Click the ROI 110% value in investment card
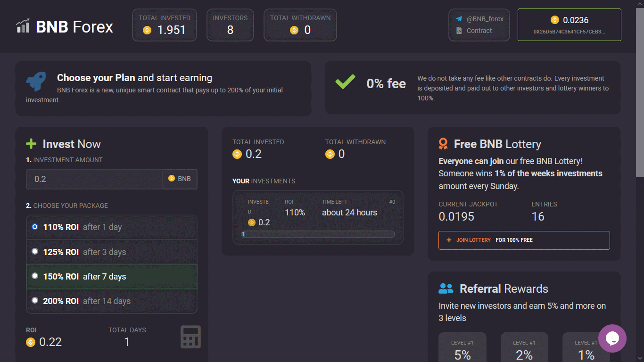The width and height of the screenshot is (644, 362). [295, 213]
